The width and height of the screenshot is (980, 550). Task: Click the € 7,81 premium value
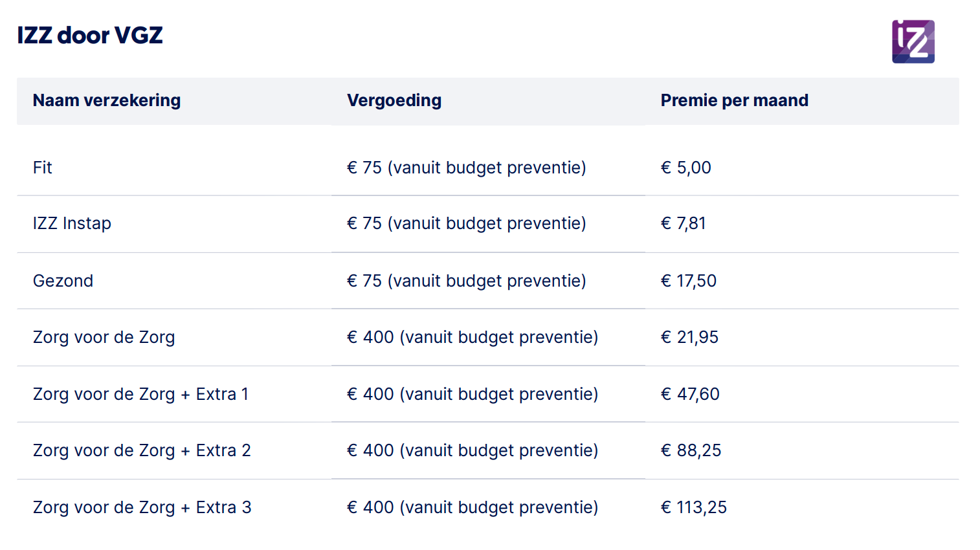click(x=683, y=223)
